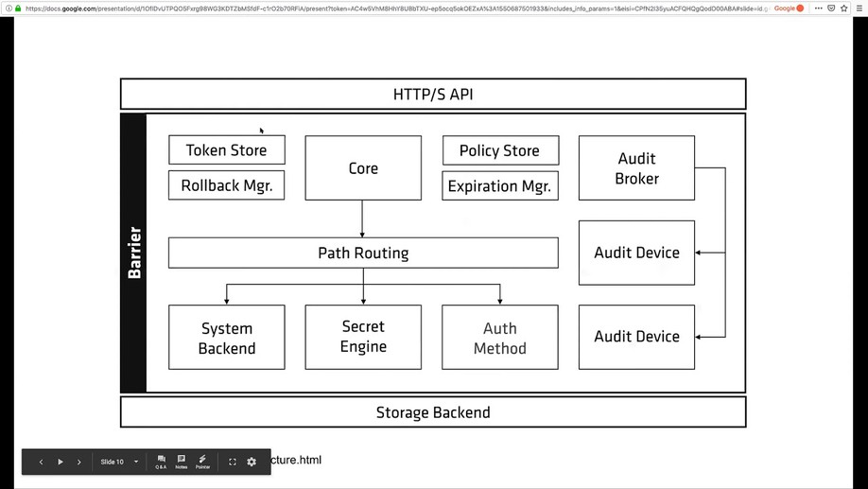Click the Audit Broker box
The image size is (868, 489).
(636, 167)
